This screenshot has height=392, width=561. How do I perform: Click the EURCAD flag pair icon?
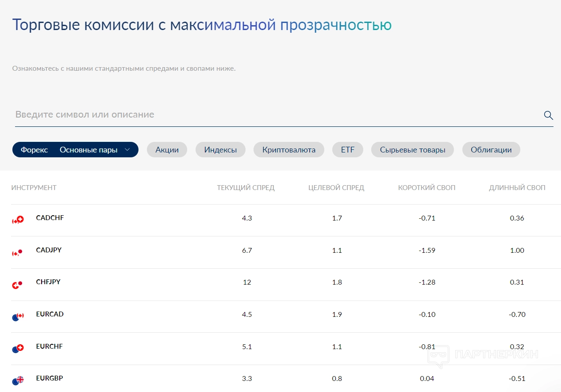click(x=18, y=316)
